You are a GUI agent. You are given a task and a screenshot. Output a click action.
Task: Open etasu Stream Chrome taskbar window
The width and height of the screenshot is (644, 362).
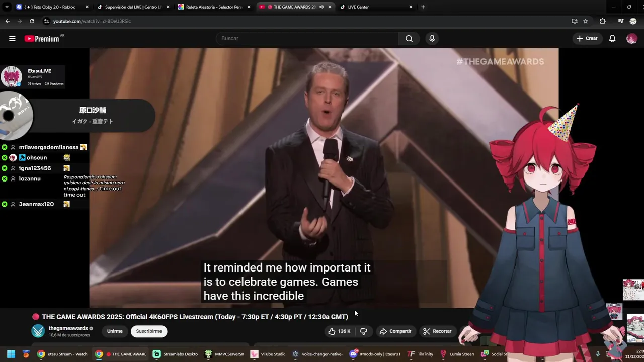coord(62,354)
